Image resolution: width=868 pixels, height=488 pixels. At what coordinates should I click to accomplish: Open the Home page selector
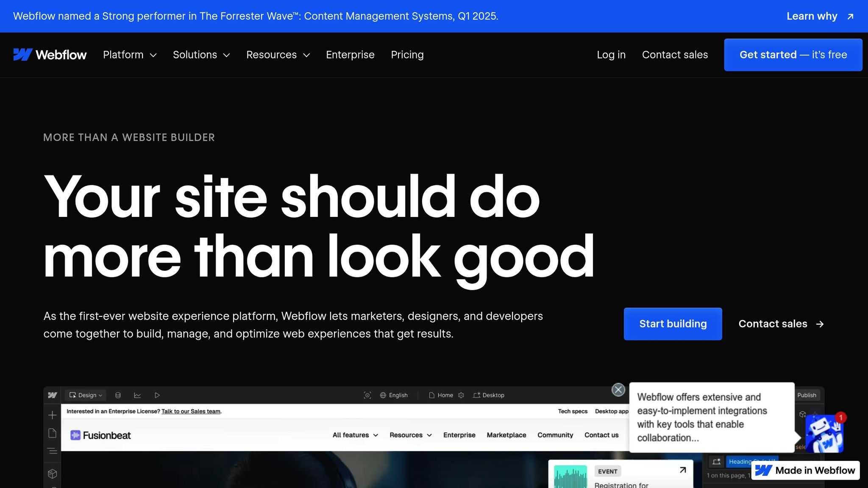click(x=441, y=395)
